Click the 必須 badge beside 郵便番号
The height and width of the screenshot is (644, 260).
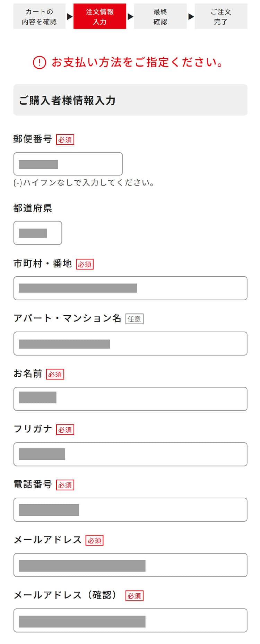tap(65, 139)
